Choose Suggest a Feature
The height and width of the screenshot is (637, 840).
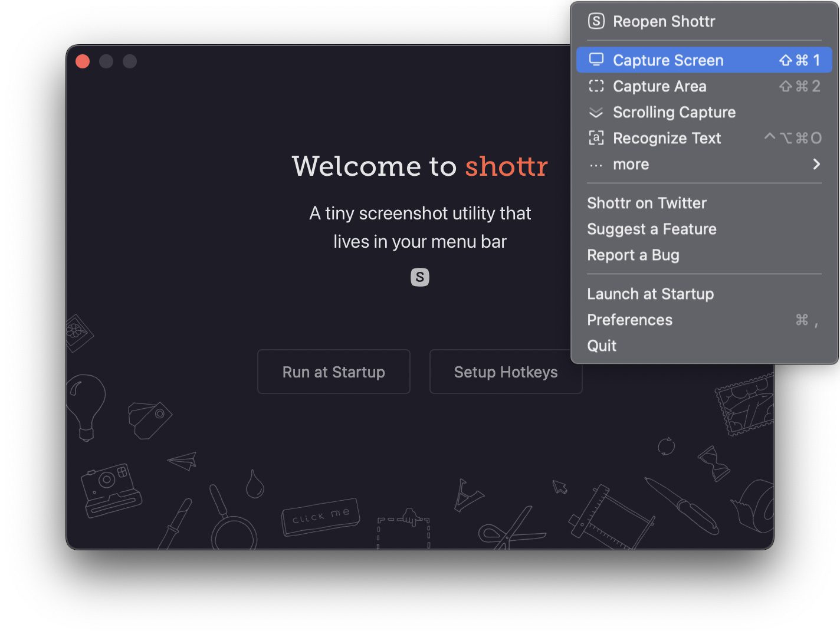[704, 229]
